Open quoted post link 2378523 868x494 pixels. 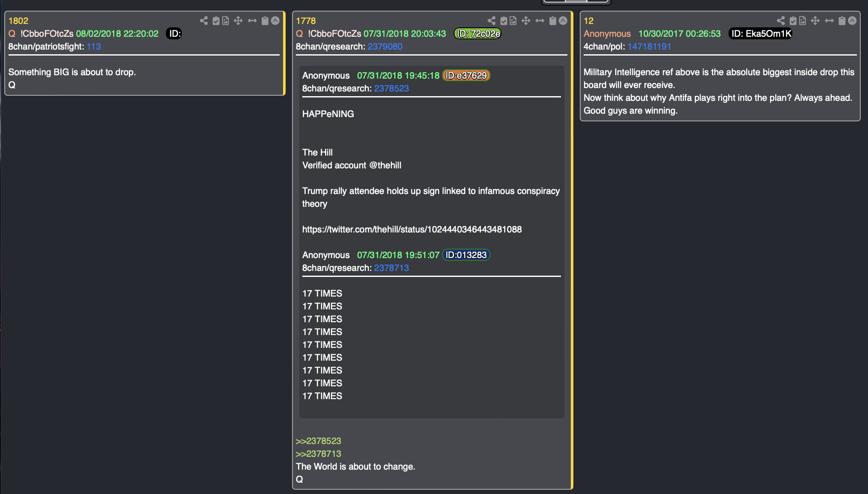(391, 88)
